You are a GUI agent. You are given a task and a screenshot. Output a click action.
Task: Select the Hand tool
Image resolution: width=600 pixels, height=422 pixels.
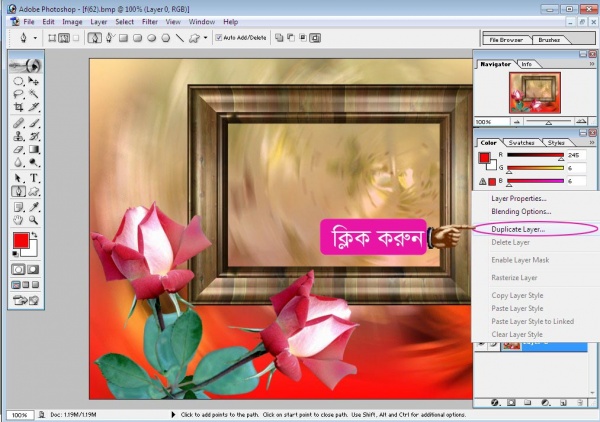[18, 220]
